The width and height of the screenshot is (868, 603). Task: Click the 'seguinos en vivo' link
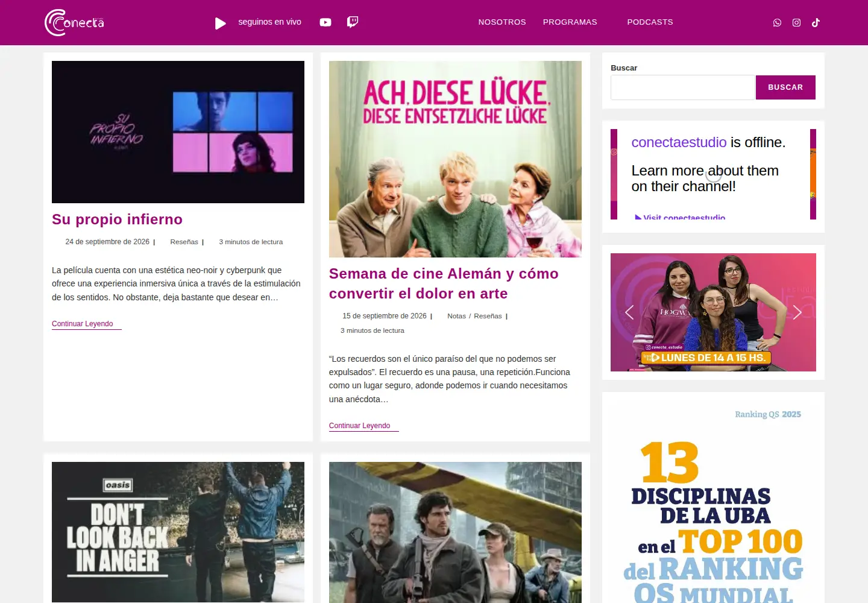[269, 22]
